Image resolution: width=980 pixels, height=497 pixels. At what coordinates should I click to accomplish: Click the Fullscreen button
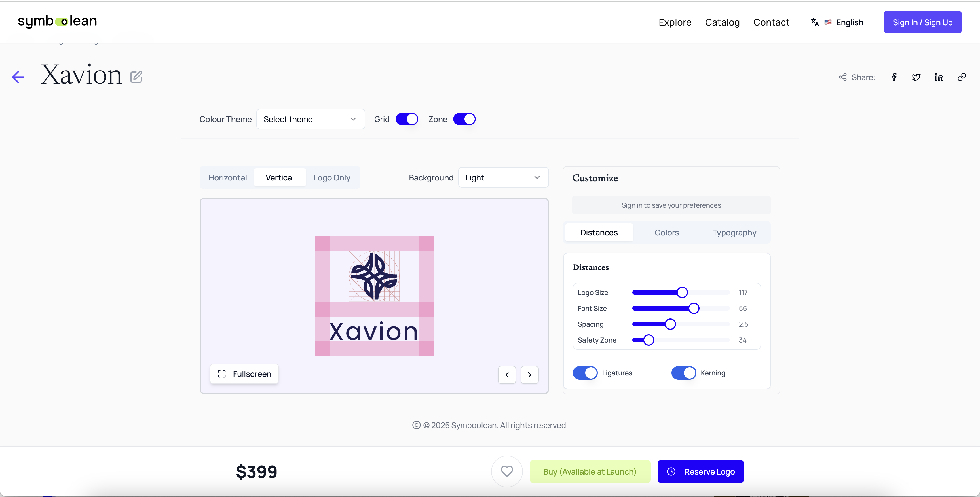(x=244, y=374)
